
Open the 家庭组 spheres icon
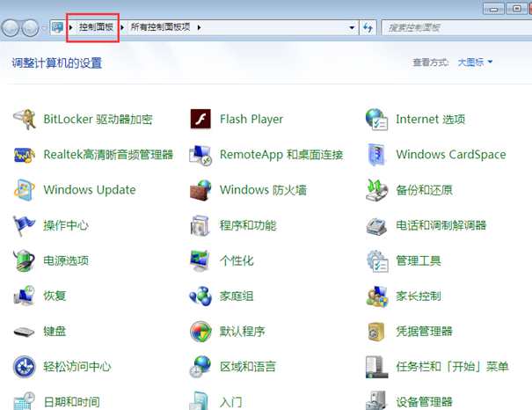tap(200, 296)
